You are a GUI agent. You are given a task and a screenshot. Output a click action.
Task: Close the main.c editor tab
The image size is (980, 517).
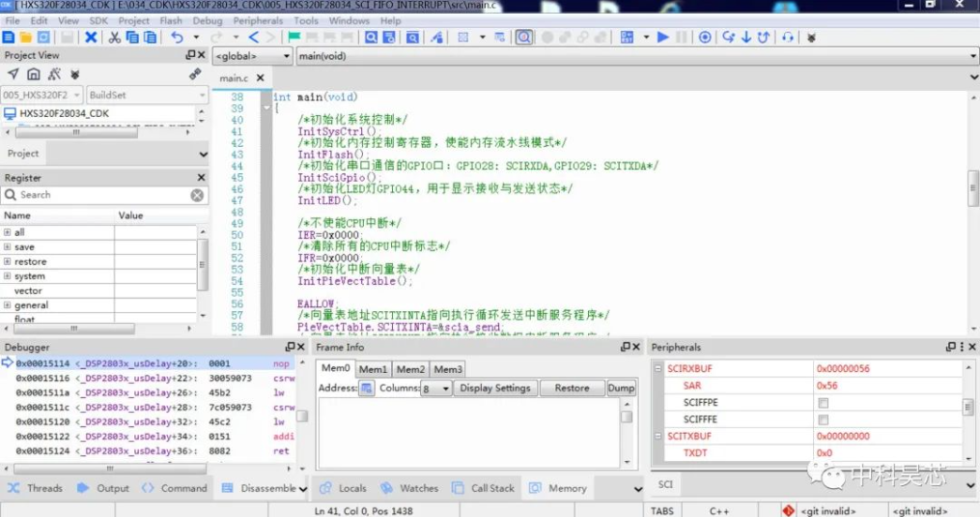261,78
